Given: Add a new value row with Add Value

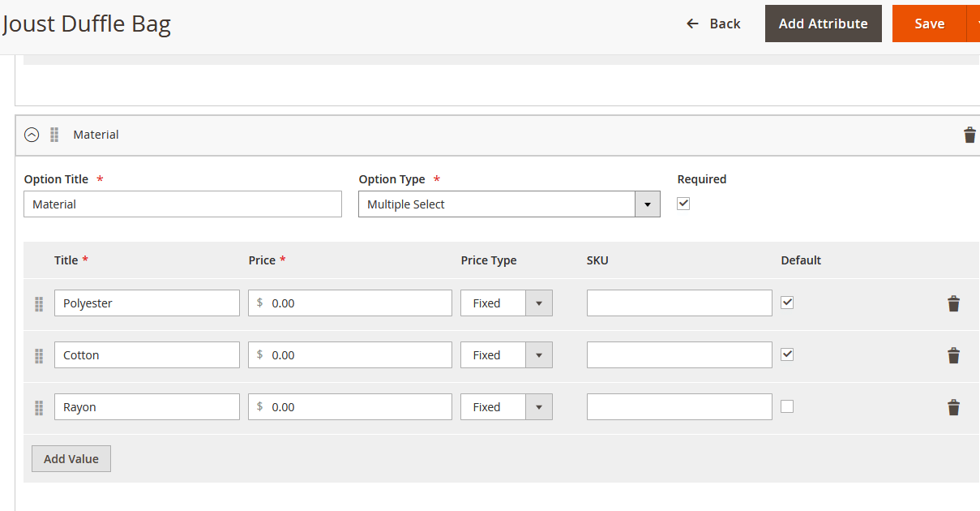Looking at the screenshot, I should click(71, 458).
